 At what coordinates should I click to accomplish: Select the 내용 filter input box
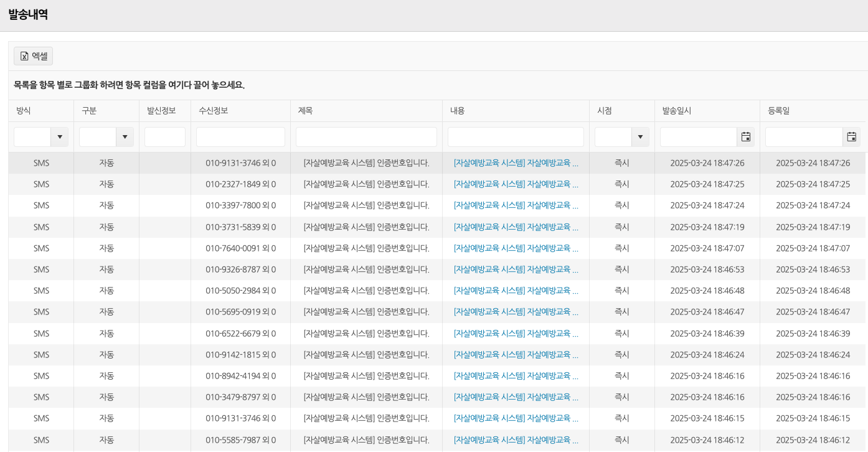516,137
